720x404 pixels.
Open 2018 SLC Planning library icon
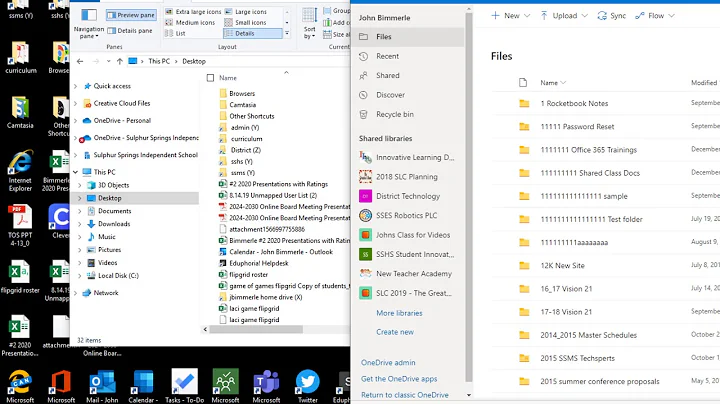(366, 177)
